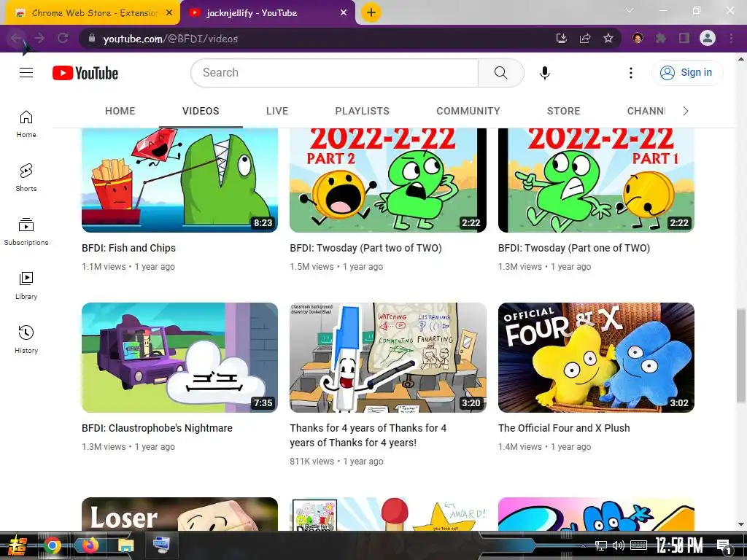Screen dimensions: 747x560
Task: Open Twosday Part two title link
Action: [366, 248]
